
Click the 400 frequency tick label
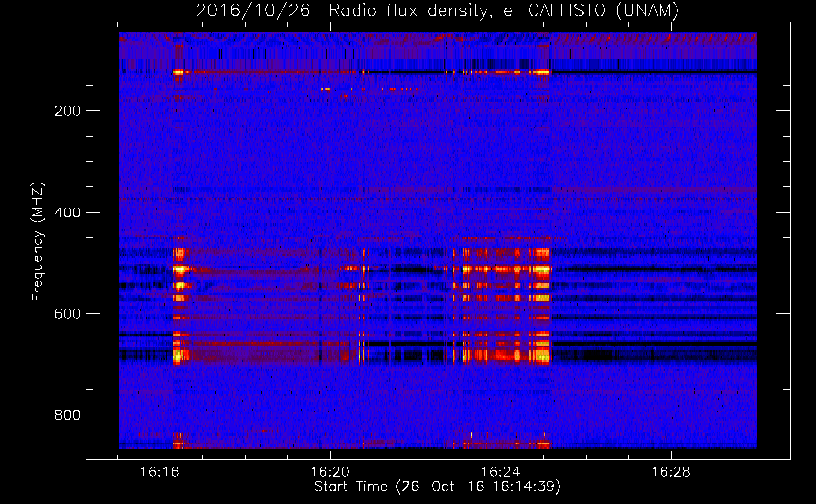(68, 212)
